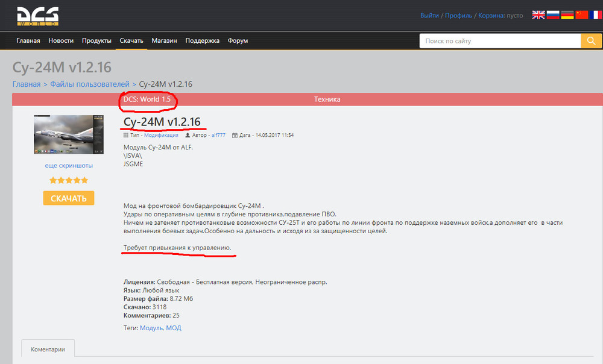
Task: Click the date 14.05.2017 11:54
Action: pos(274,136)
